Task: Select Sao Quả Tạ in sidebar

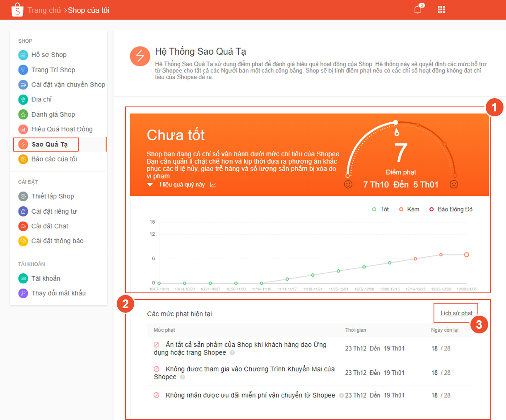Action: point(49,144)
